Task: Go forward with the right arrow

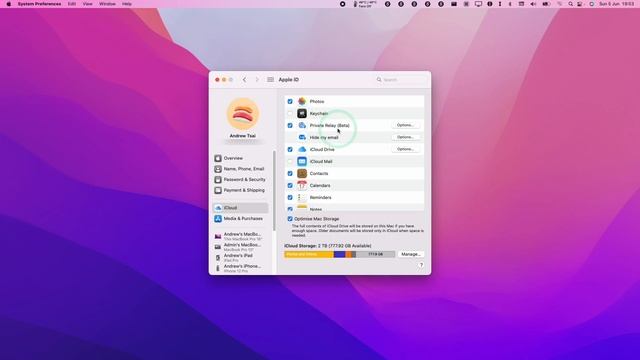Action: pos(257,80)
